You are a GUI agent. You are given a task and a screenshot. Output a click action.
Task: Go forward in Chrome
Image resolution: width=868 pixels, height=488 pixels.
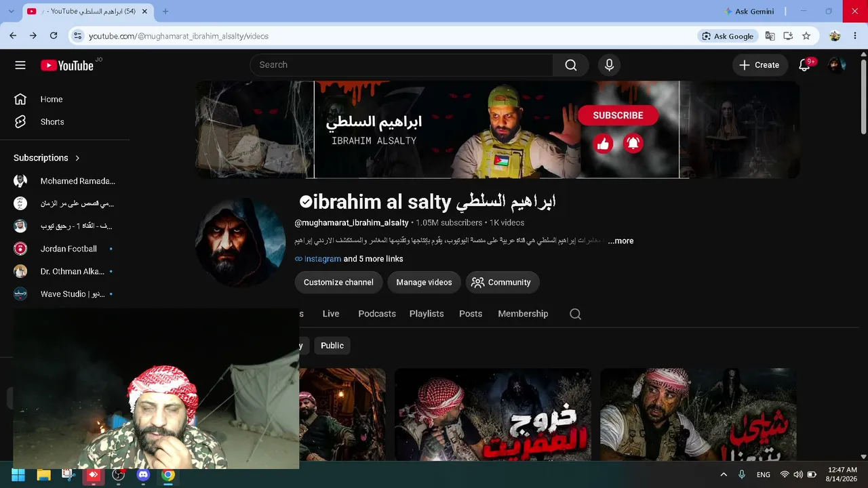[x=33, y=36]
